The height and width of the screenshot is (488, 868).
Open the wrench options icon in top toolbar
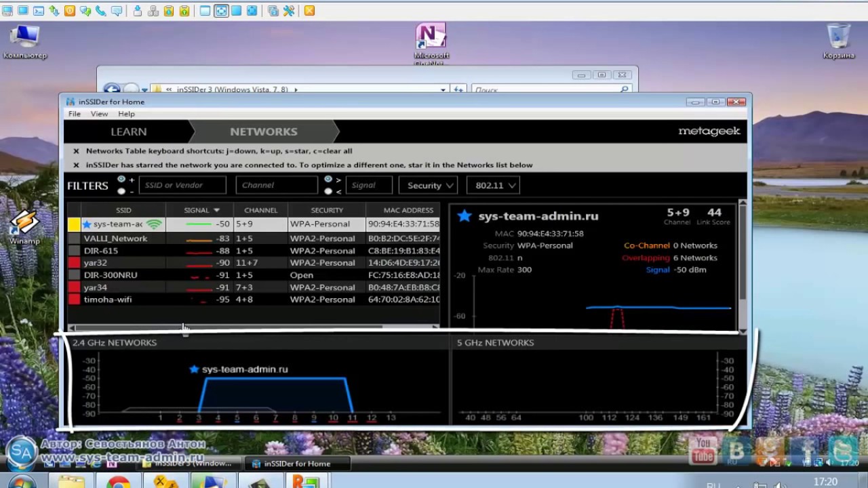(x=289, y=11)
